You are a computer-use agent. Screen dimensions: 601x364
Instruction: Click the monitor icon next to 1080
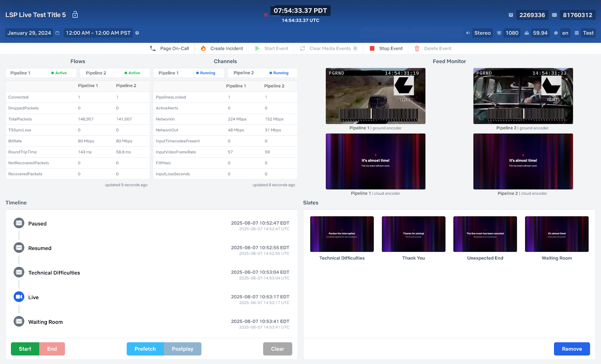[499, 33]
